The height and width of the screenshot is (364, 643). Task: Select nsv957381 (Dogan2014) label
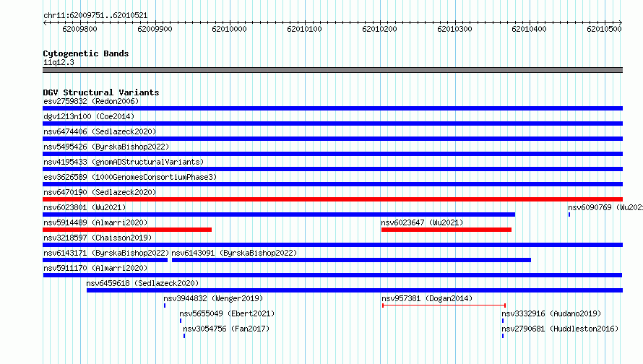click(x=427, y=298)
